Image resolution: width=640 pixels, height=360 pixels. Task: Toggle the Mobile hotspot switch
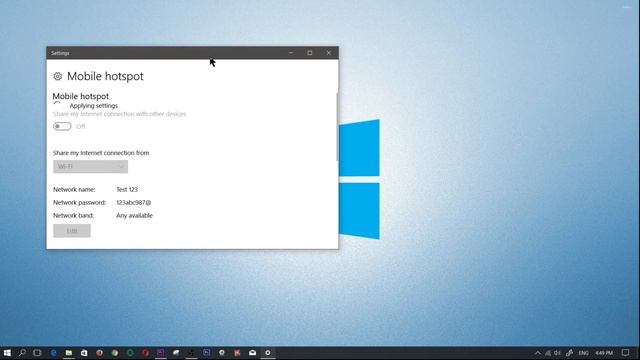point(62,126)
